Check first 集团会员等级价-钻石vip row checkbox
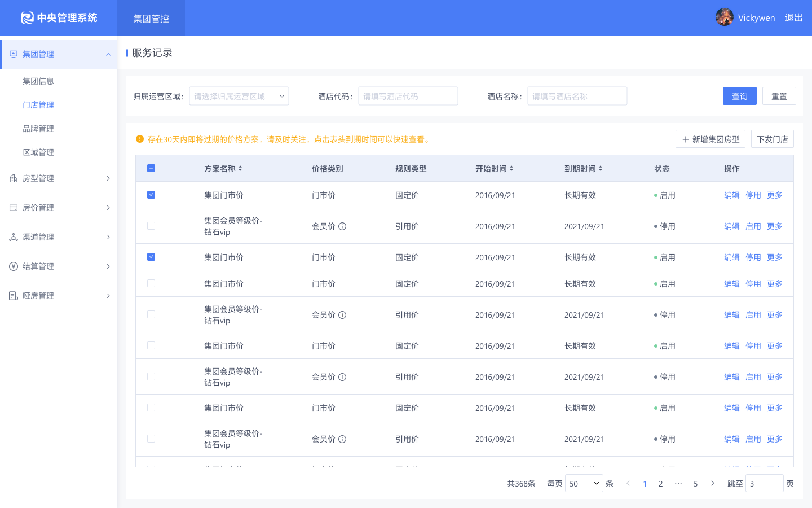Viewport: 812px width, 508px height. (x=151, y=226)
